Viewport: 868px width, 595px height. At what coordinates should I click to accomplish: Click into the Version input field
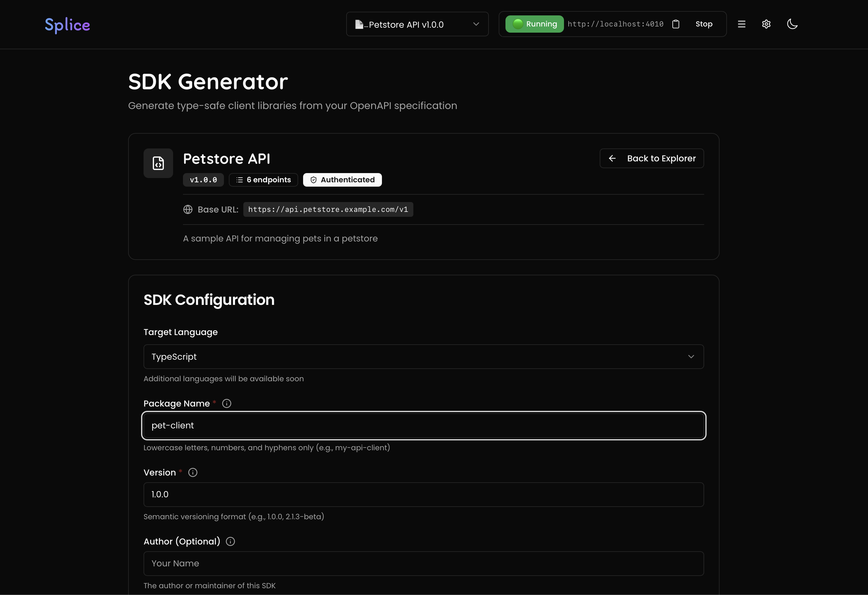(x=424, y=495)
